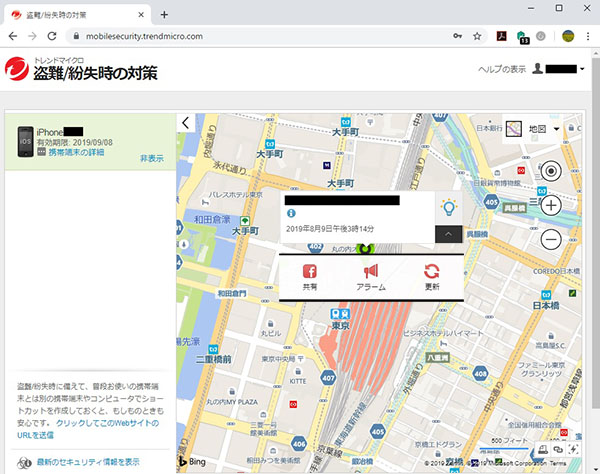Click the browser forward button
The image size is (600, 474).
click(33, 36)
